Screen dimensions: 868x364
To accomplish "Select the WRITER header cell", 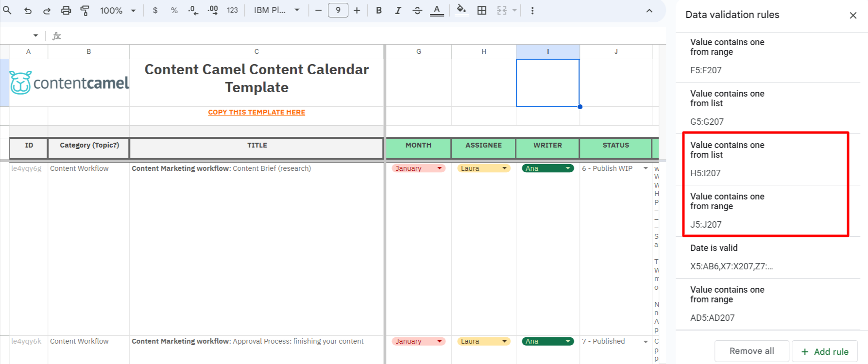I will 547,148.
